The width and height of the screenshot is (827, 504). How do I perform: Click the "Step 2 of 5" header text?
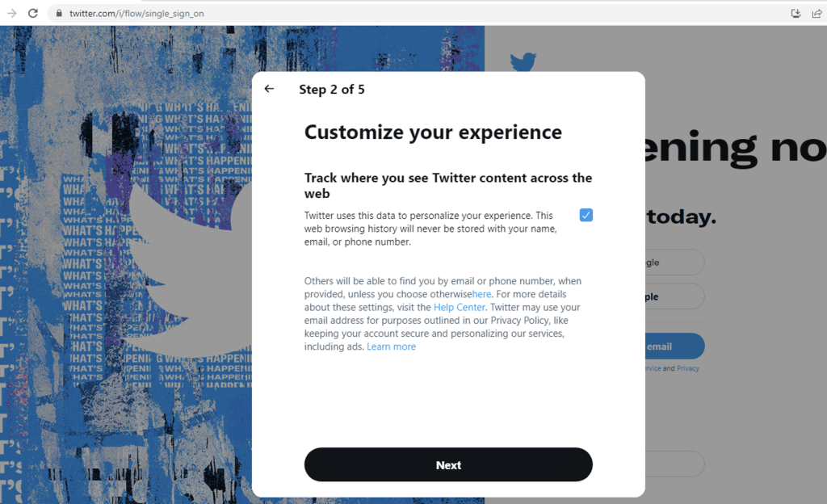point(332,90)
